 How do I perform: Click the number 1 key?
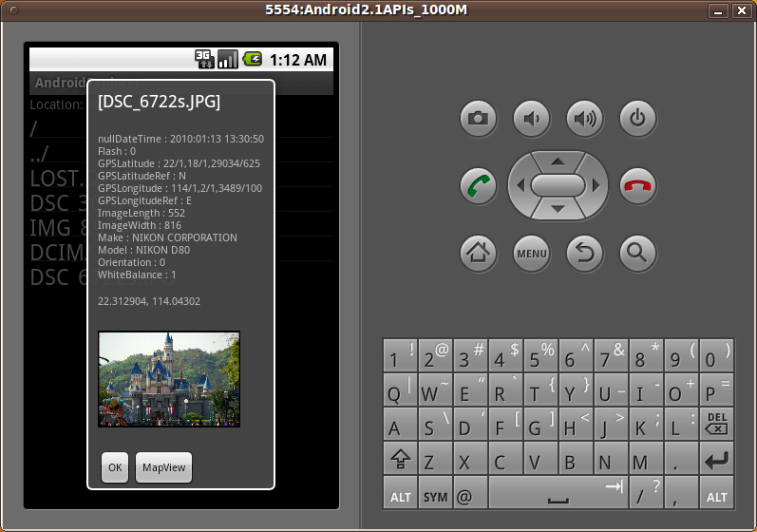pos(400,355)
